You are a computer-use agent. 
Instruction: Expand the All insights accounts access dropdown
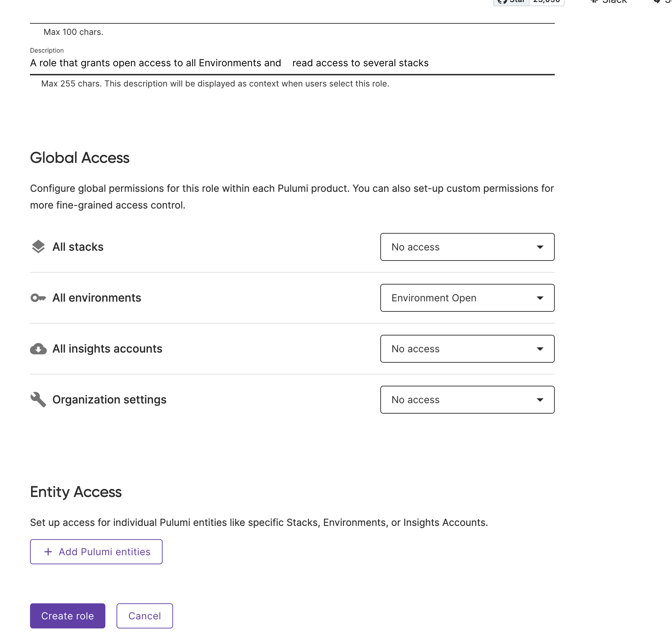pos(467,349)
